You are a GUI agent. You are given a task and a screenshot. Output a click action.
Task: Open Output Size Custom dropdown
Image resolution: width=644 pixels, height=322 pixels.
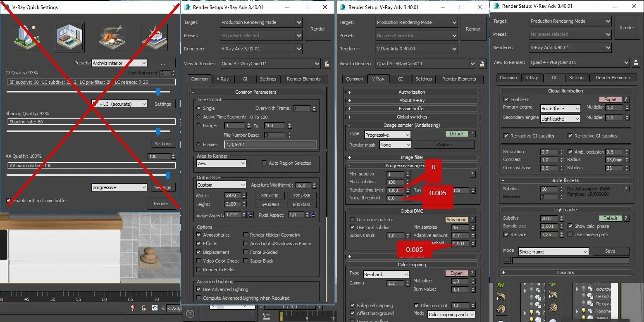[x=221, y=185]
